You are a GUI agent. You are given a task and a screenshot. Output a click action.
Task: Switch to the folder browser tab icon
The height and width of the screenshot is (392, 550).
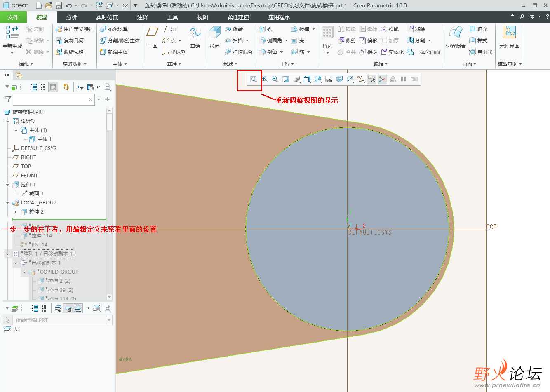[19, 75]
